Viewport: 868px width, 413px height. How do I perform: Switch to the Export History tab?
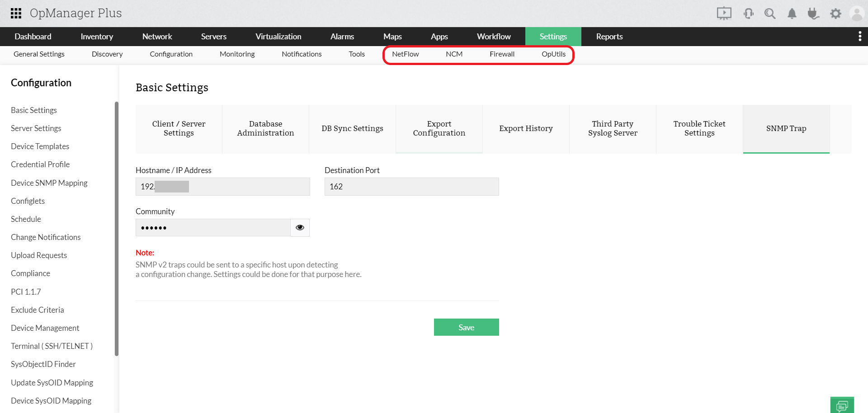[526, 128]
